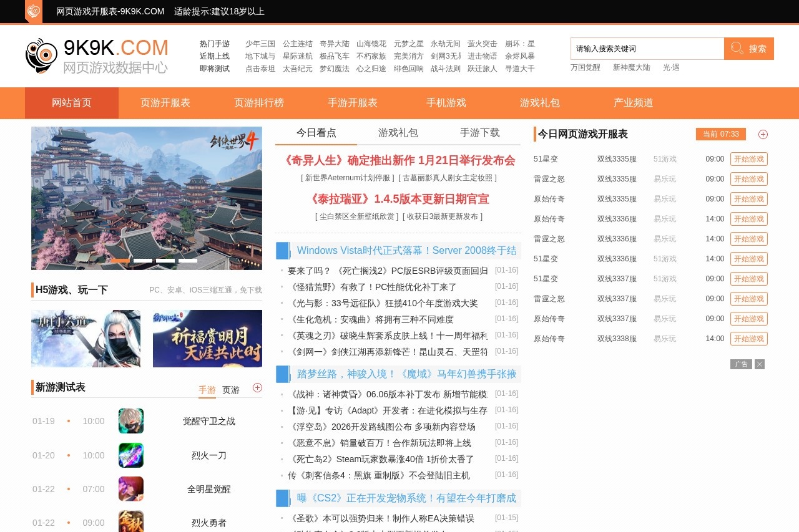Screen dimensions: 799x532
Task: Close the advertisement with X icon
Action: click(760, 364)
